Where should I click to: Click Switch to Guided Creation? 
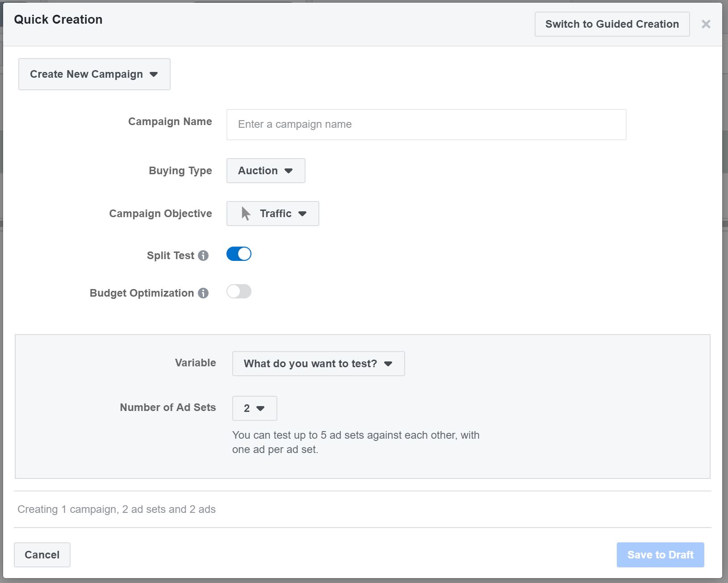(x=612, y=24)
